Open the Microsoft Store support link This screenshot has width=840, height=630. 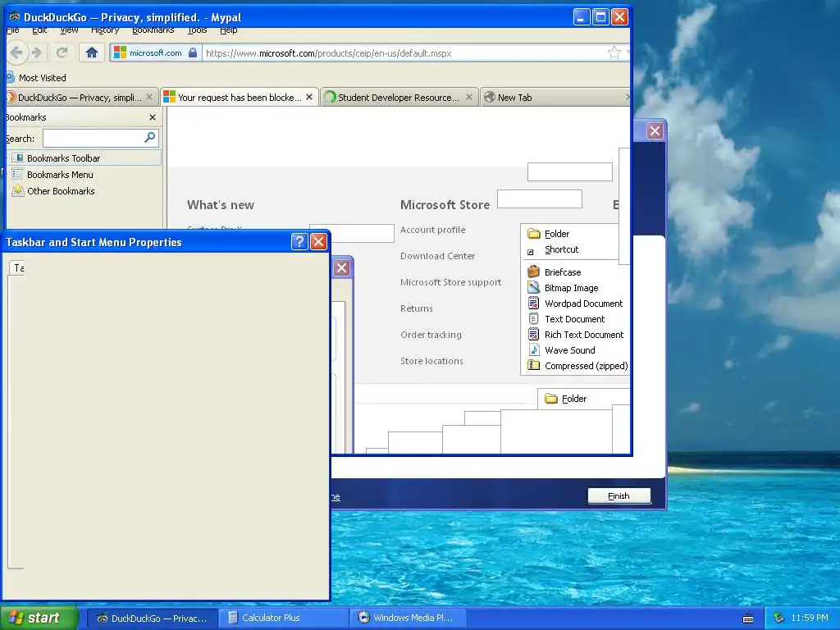pyautogui.click(x=451, y=282)
